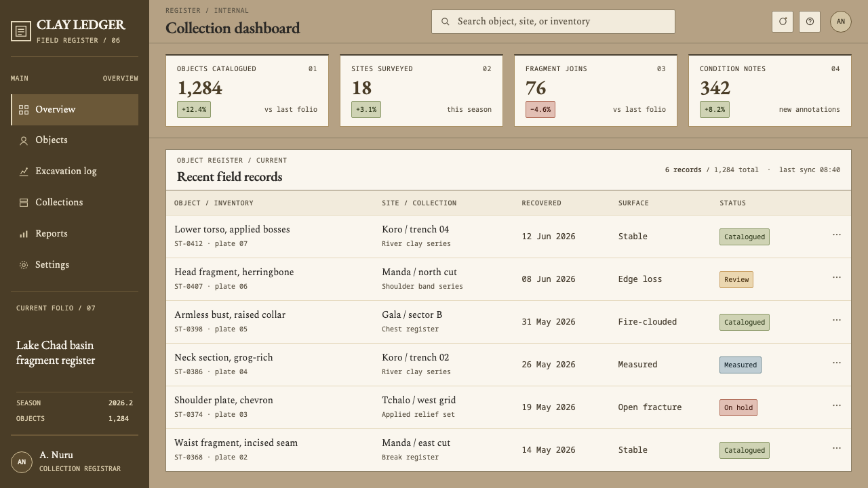Open the Objects sidebar item
The image size is (868, 488).
75,140
